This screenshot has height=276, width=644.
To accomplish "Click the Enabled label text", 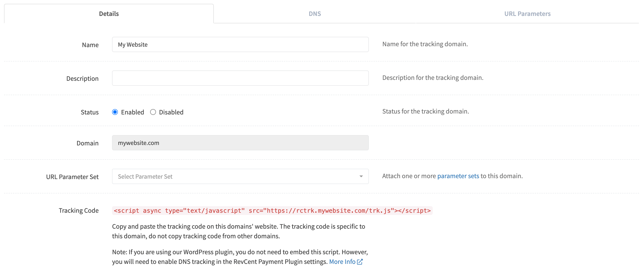I will click(132, 112).
